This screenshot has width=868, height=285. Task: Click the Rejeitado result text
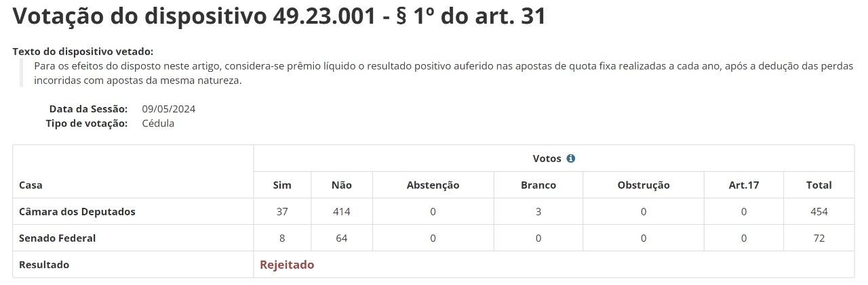(287, 265)
